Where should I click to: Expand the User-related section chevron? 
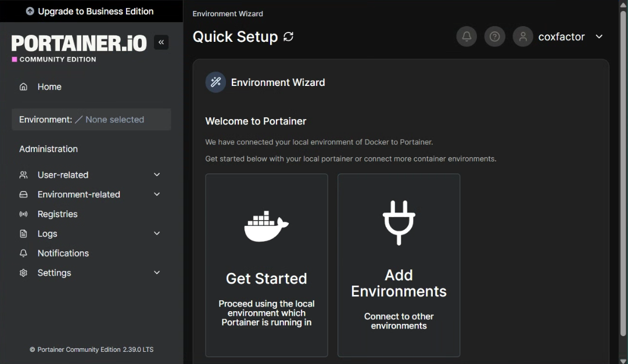(157, 175)
